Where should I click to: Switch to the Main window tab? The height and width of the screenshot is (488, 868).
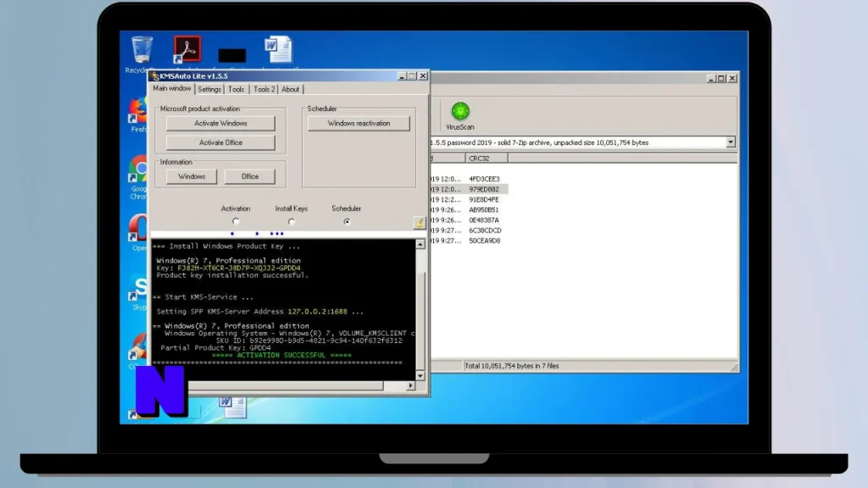[171, 88]
